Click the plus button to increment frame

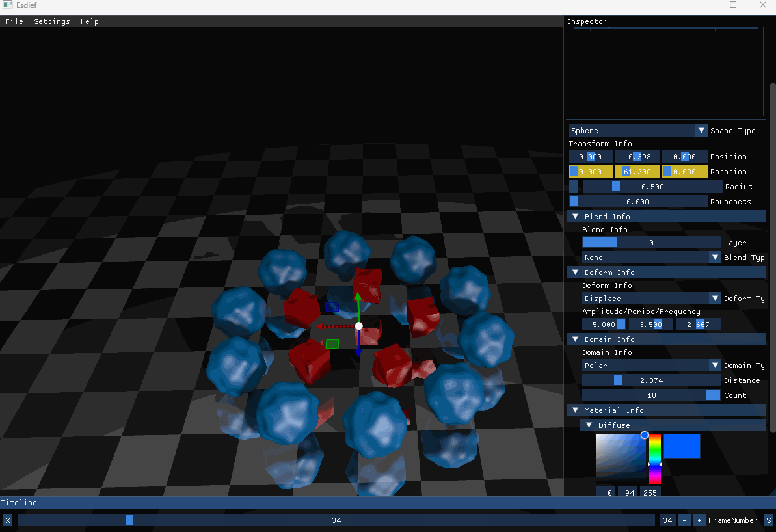699,520
